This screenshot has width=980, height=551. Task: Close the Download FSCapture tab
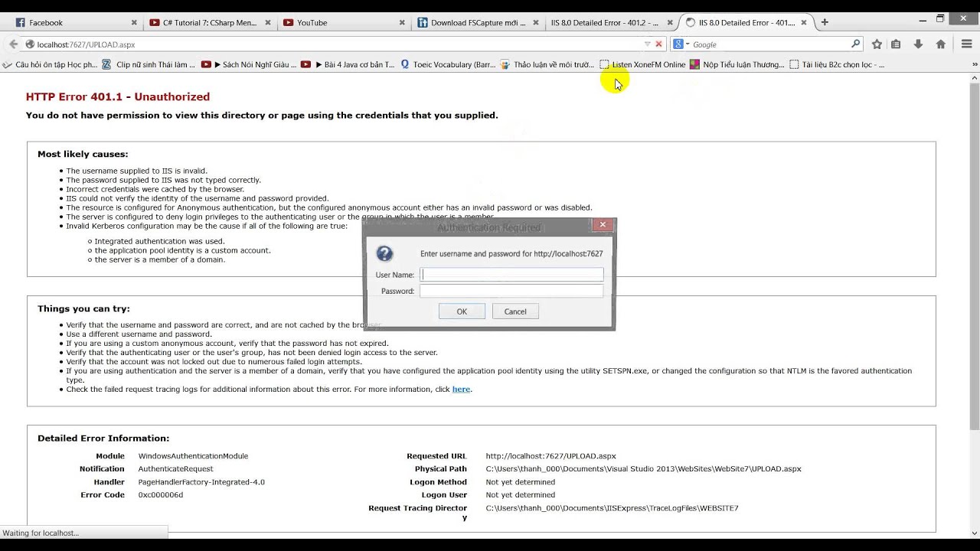pos(535,23)
